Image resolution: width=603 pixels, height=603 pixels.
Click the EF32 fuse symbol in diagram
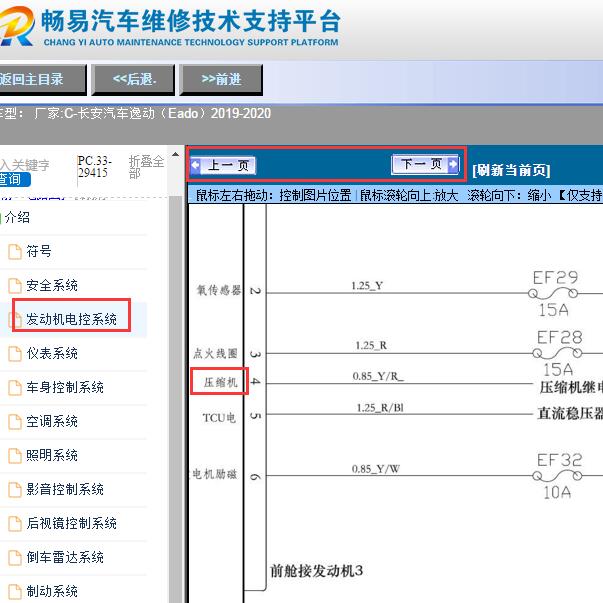[558, 476]
